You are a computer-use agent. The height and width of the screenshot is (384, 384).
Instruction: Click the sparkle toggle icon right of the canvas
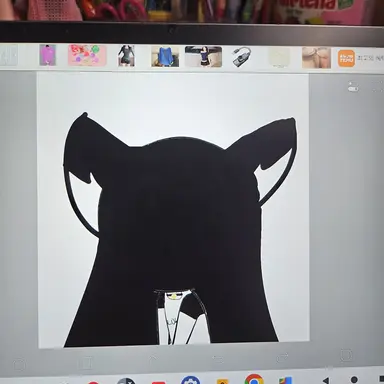(x=352, y=87)
